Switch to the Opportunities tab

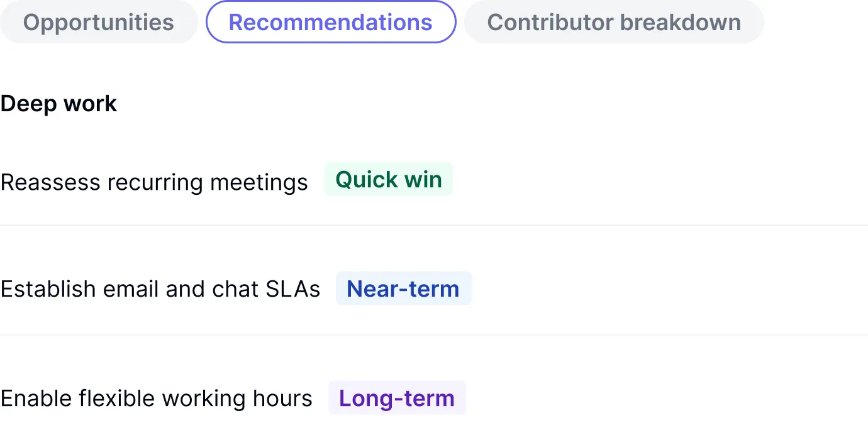99,23
